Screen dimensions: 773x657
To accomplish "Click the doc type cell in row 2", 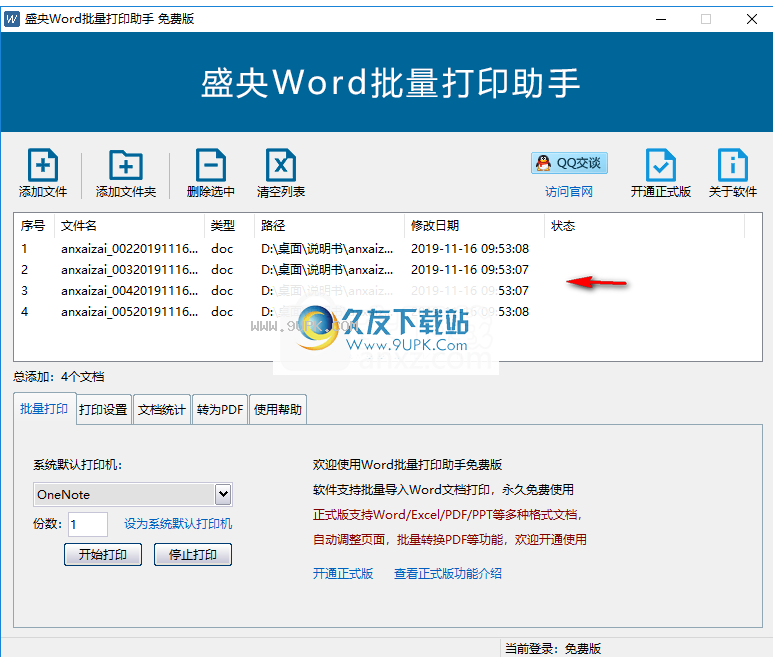I will coord(222,270).
